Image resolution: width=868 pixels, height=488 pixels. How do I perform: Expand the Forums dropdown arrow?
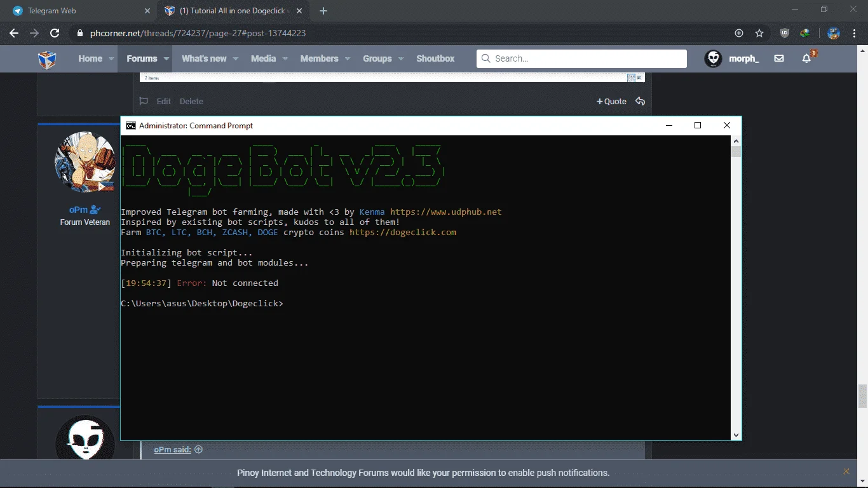tap(166, 58)
